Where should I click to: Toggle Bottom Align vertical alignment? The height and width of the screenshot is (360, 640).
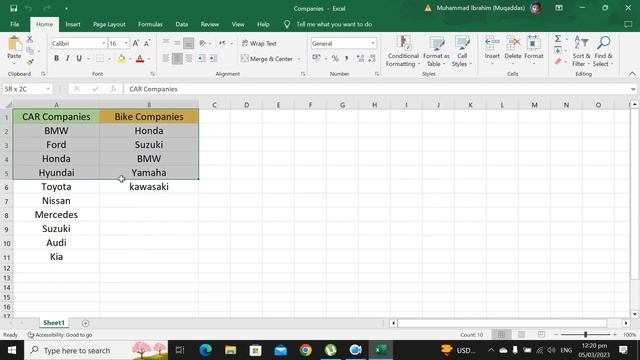189,43
